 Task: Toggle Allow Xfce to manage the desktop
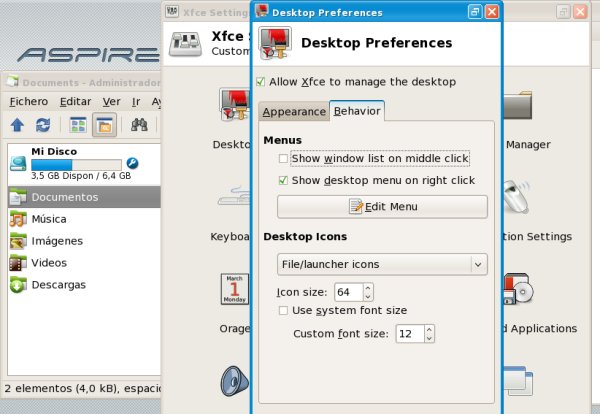point(262,82)
